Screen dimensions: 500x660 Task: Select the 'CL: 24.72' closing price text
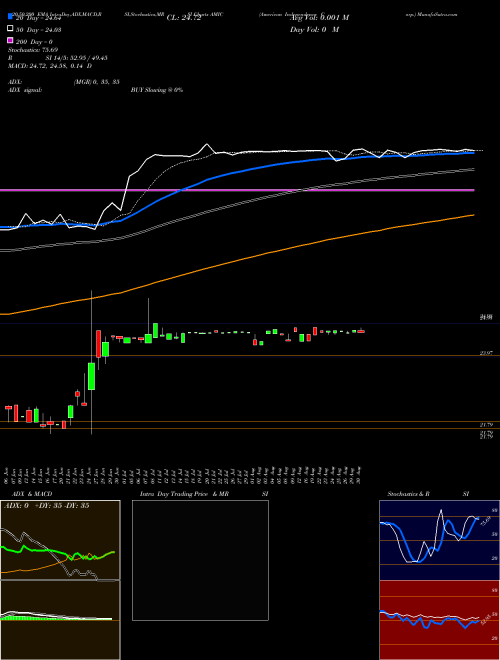[x=184, y=18]
